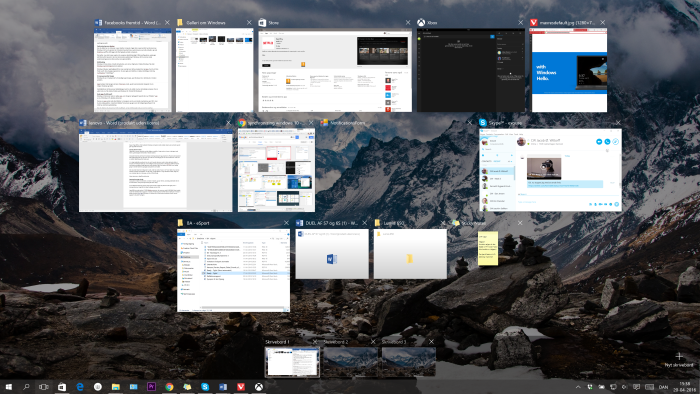The height and width of the screenshot is (394, 700).
Task: Select the lenovo Word document preview
Action: pos(156,170)
